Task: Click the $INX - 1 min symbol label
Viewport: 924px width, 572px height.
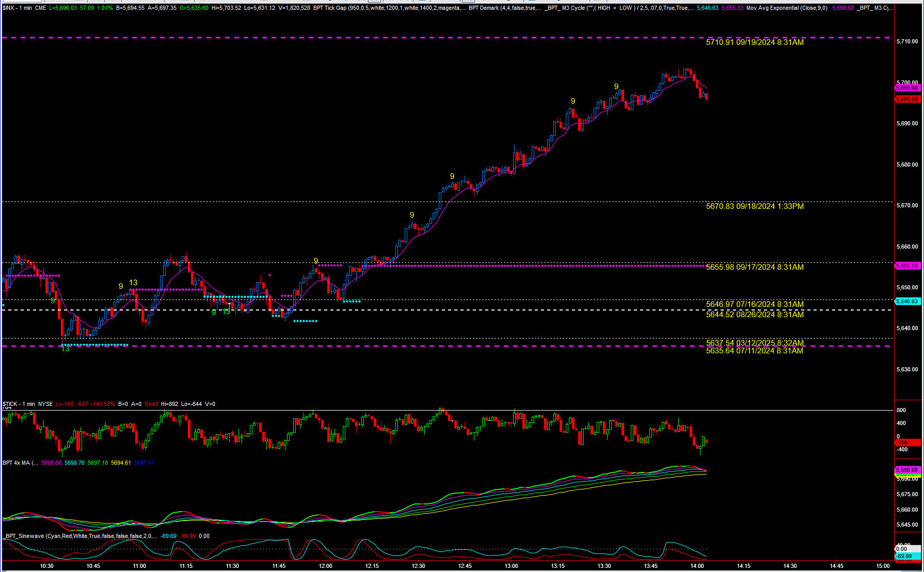Action: tap(17, 8)
